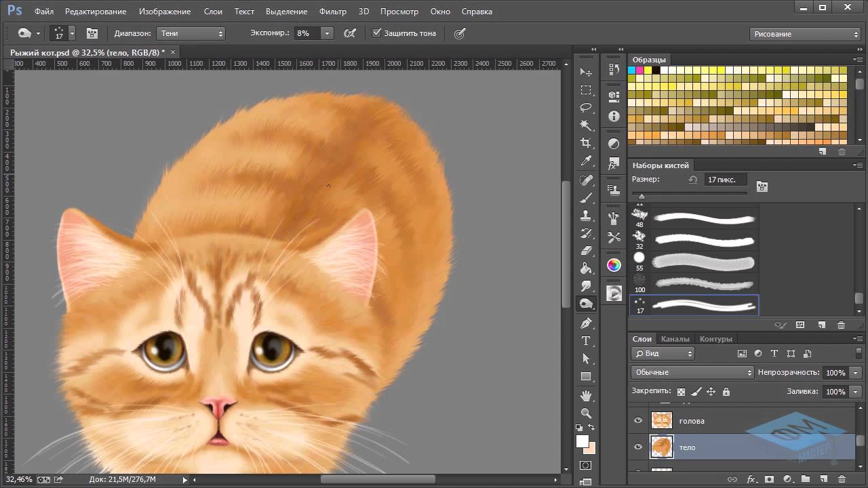Select the Pen tool
The width and height of the screenshot is (868, 488).
click(586, 323)
